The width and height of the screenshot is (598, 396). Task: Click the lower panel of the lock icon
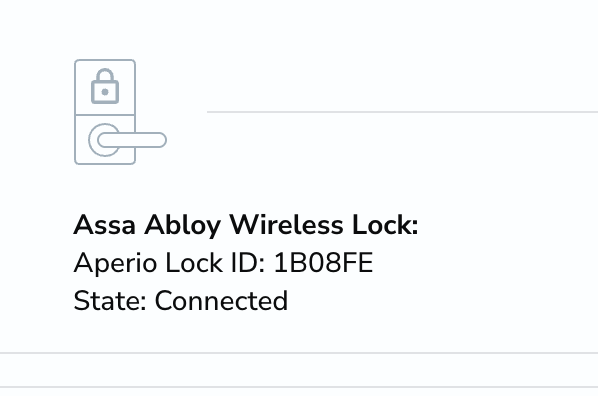105,140
